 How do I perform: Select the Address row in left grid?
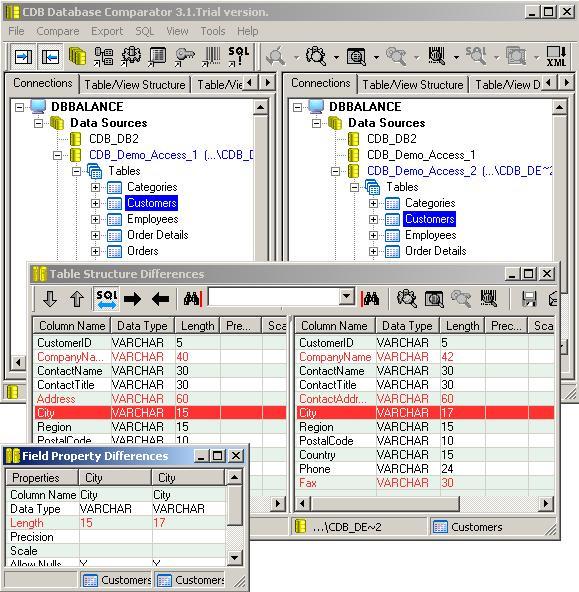tap(160, 399)
